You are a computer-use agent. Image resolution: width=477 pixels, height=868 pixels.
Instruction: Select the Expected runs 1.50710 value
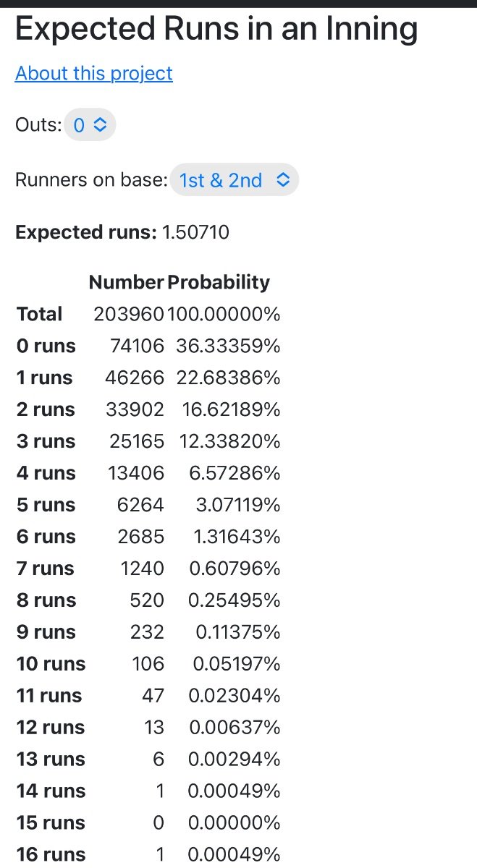pos(196,232)
